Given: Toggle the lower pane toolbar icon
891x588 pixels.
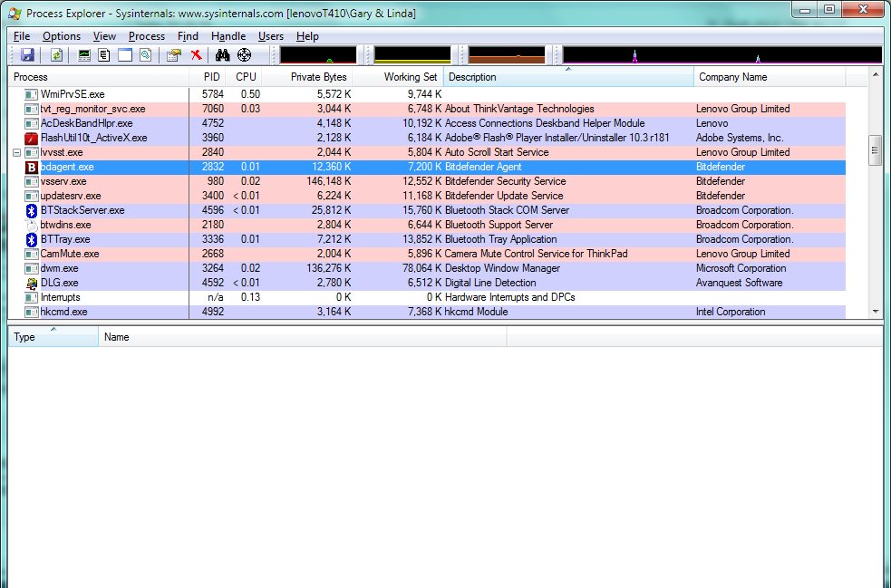Looking at the screenshot, I should coord(125,55).
